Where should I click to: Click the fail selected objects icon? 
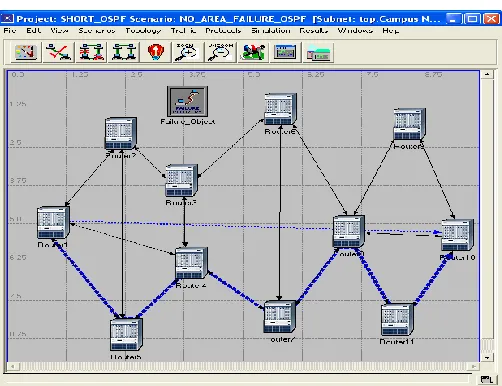91,52
